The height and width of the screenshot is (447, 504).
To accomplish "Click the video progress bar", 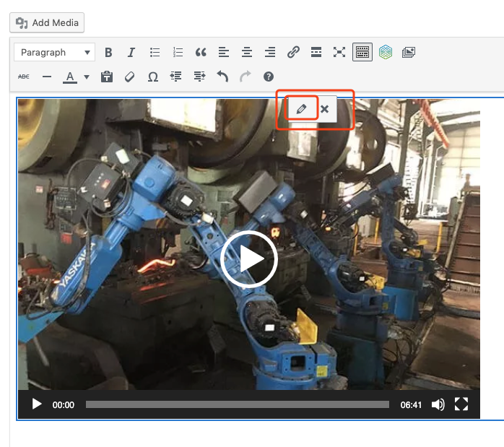I will coord(237,404).
